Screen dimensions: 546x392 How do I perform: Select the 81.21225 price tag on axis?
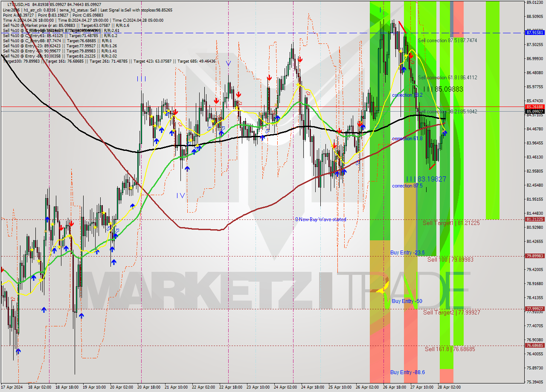coord(535,219)
